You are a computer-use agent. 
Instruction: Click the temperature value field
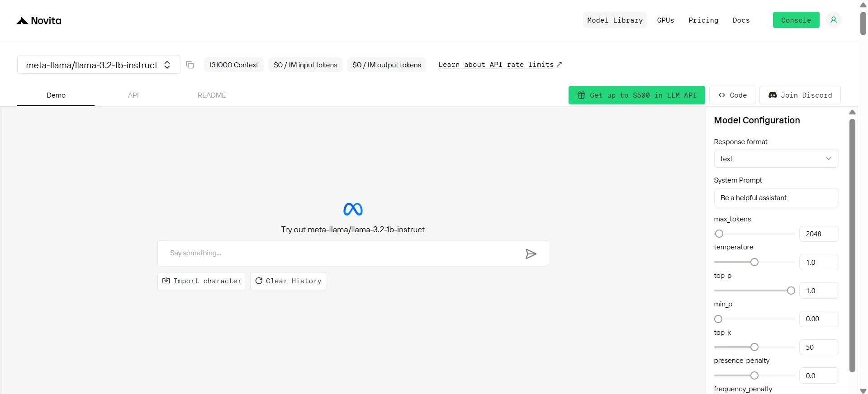tap(819, 262)
